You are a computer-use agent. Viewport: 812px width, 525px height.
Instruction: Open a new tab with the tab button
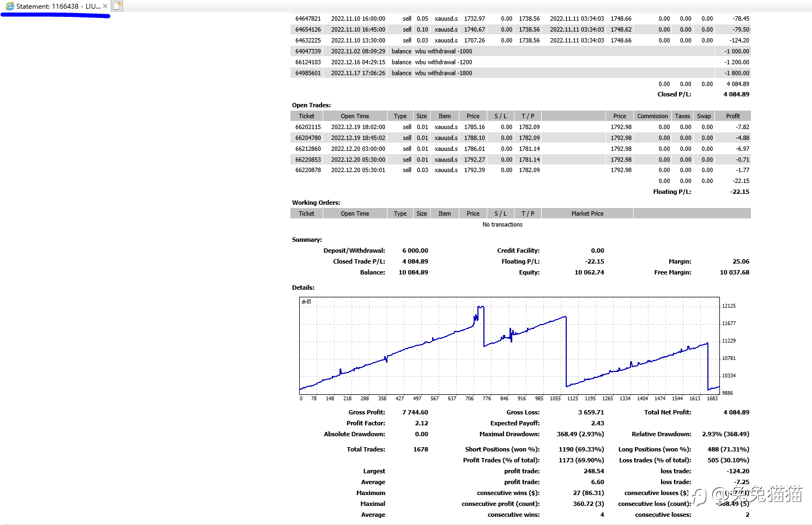[x=117, y=6]
